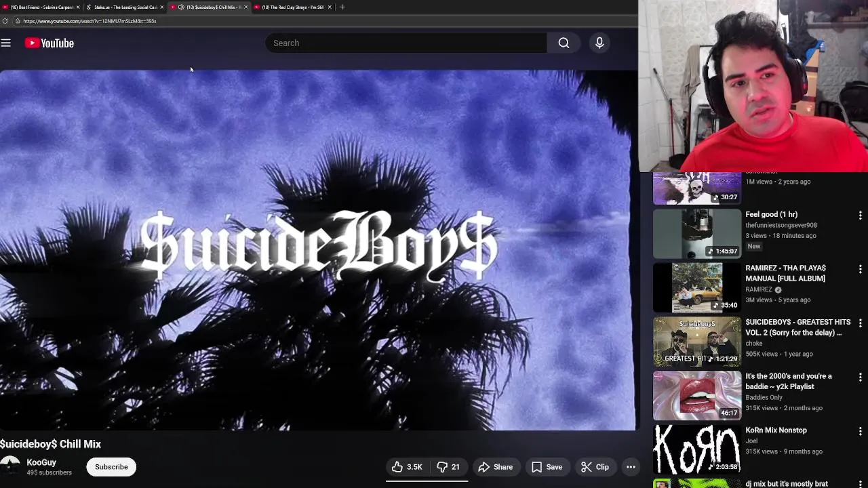The width and height of the screenshot is (868, 488).
Task: Click '$UICIDEBOY$ - GREATEST HITS VOL. 2' title
Action: (x=797, y=327)
